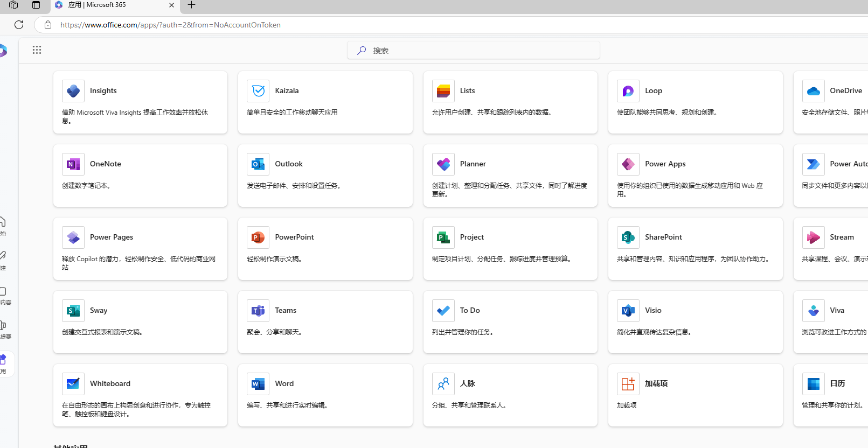This screenshot has height=448, width=868.
Task: Click the Visio description text
Action: coord(655,332)
